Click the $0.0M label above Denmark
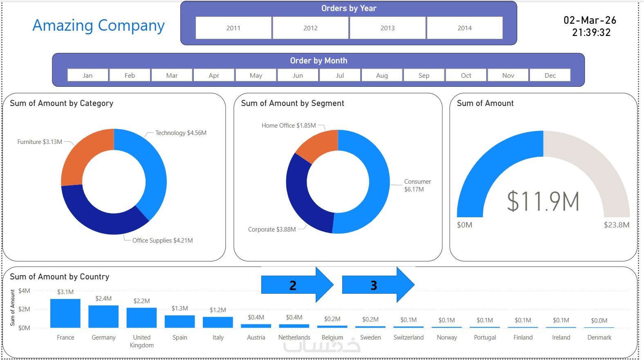Screen dimensions: 644x360 599,321
